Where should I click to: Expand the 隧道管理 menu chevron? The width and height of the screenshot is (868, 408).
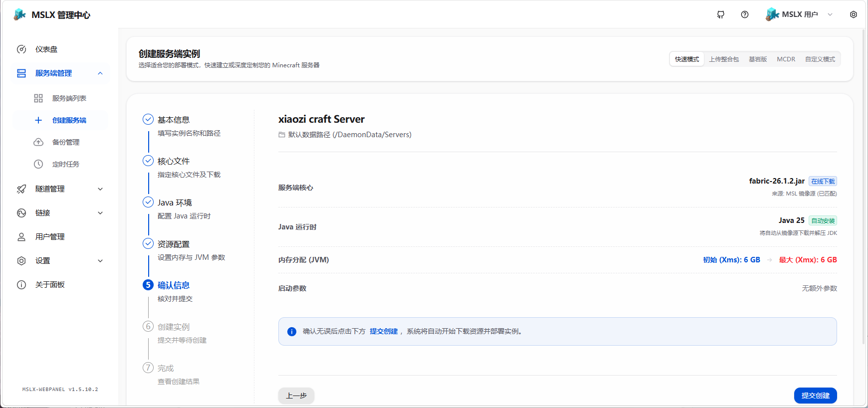click(x=100, y=189)
